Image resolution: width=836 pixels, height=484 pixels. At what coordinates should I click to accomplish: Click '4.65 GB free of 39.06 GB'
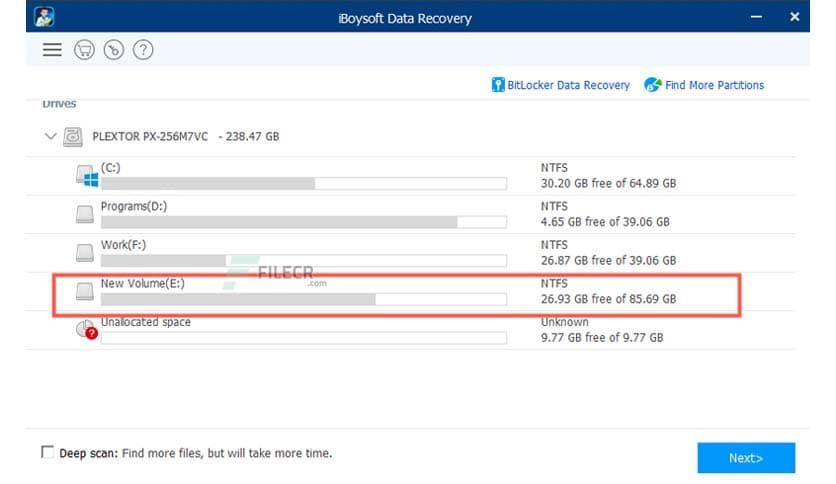[x=605, y=222]
